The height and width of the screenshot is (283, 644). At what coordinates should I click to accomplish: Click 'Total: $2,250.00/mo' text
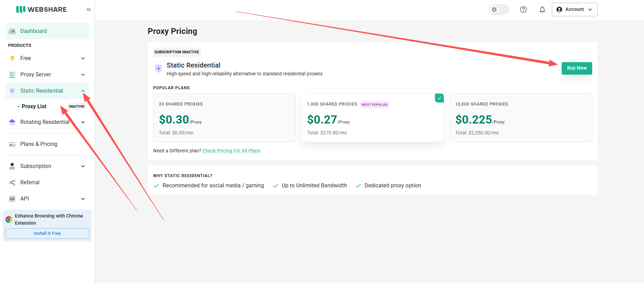coord(477,133)
